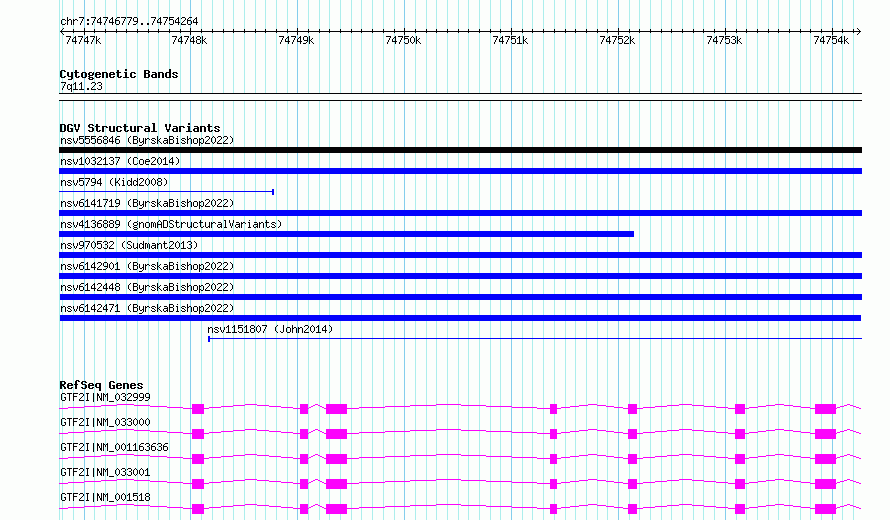Screen dimensions: 890x520
Task: Open variant nsv5556846 (ByrskaBishop2022) label
Action: 147,140
